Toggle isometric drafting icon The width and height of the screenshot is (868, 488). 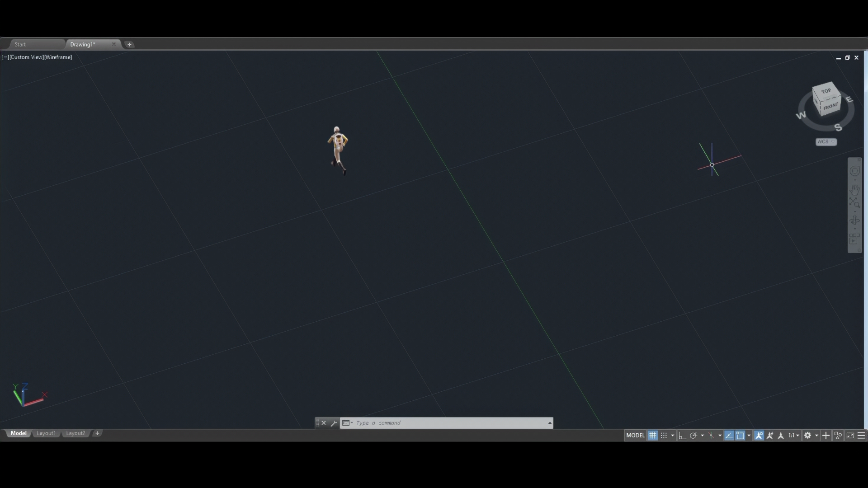click(711, 436)
